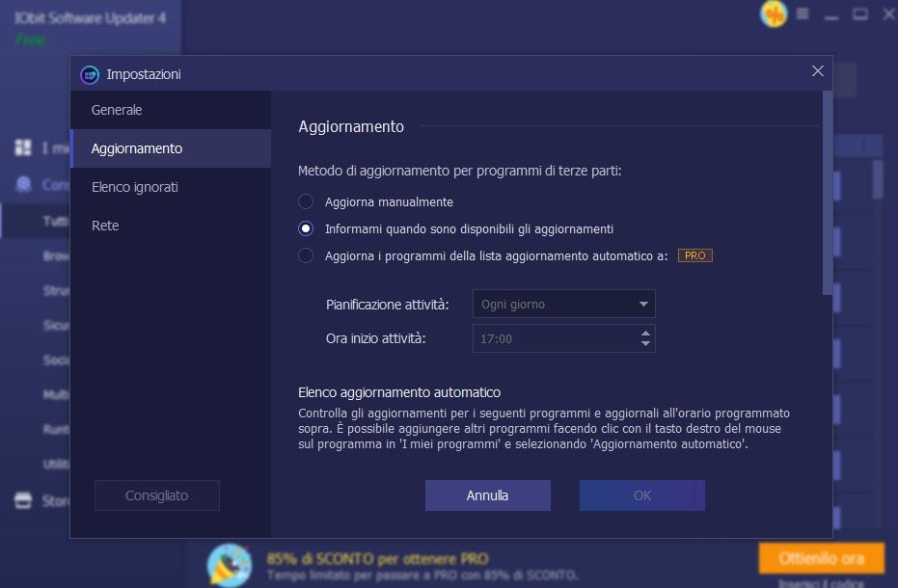Screen dimensions: 898x588
Task: Decrease start time with the down arrow
Action: (645, 344)
